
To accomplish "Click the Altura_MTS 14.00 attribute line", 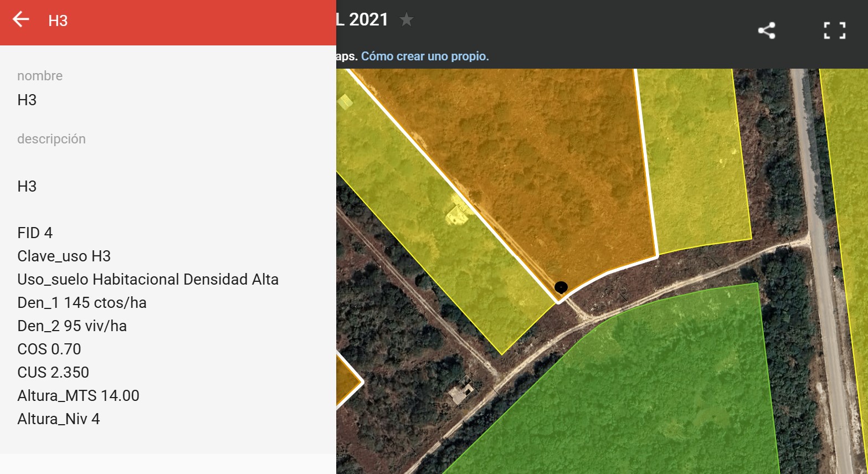I will pyautogui.click(x=78, y=396).
